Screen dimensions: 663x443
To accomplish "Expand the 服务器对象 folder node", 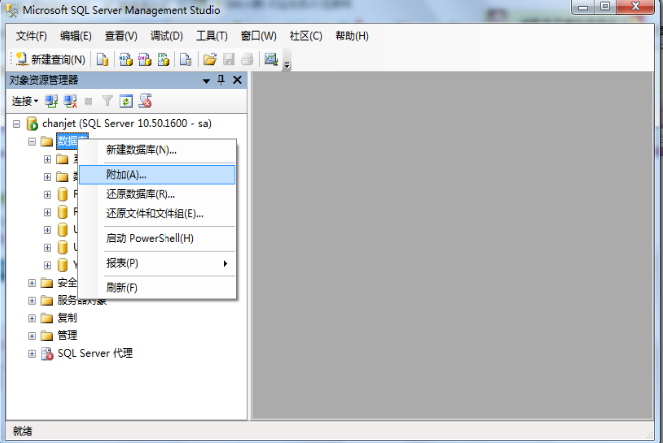I will 32,301.
